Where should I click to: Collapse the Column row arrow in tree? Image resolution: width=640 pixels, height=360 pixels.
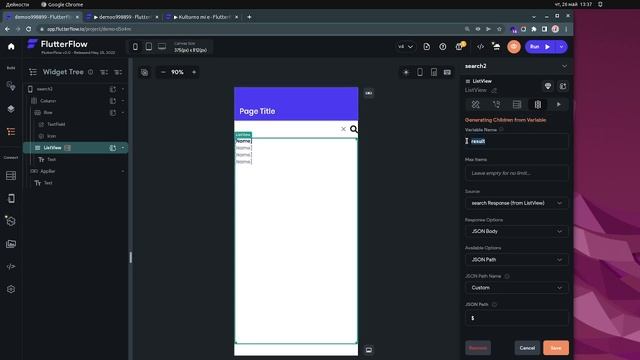click(x=123, y=101)
